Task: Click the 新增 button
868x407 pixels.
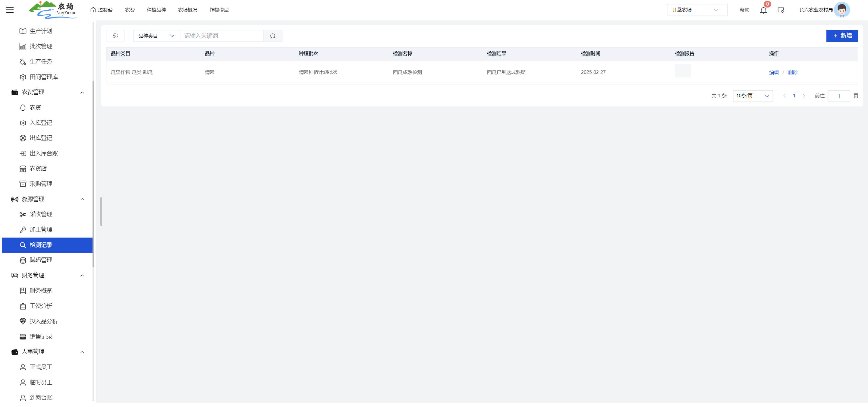Action: 842,36
